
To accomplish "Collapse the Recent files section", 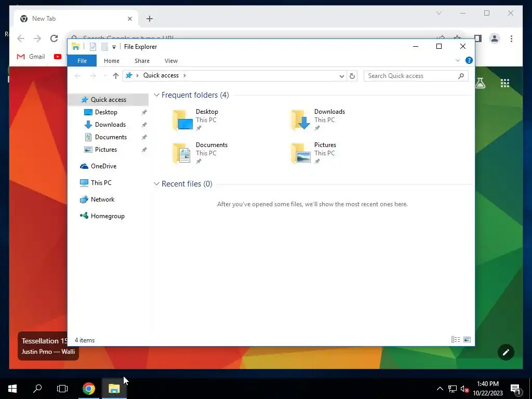I will [x=156, y=184].
